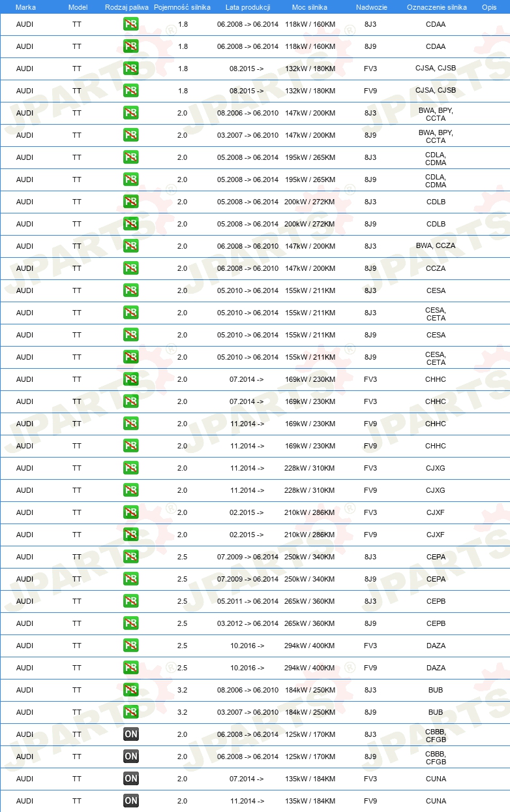Click the petrol icon in the 8J3 CDAA row
The width and height of the screenshot is (510, 812).
click(x=131, y=25)
